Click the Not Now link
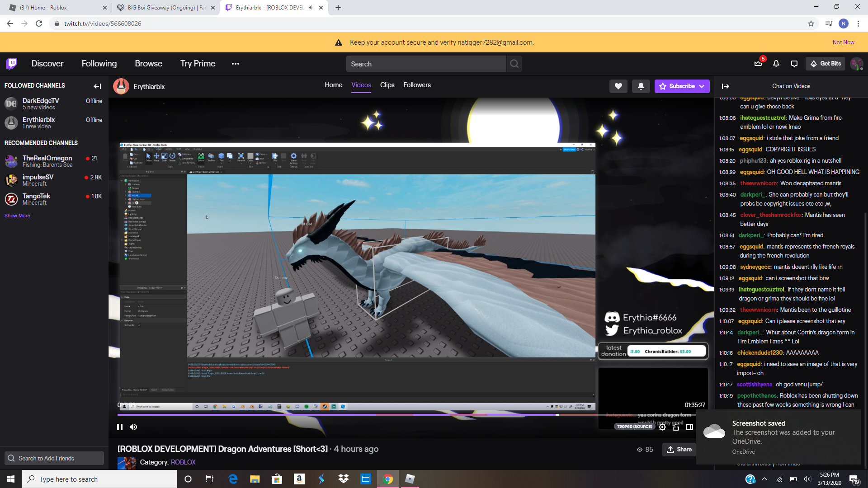The image size is (868, 488). (x=843, y=42)
